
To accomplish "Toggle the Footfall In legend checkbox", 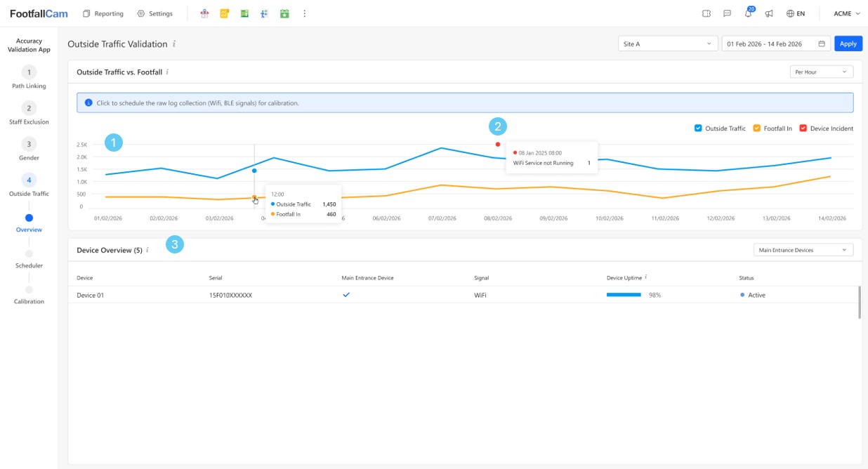I will [757, 128].
